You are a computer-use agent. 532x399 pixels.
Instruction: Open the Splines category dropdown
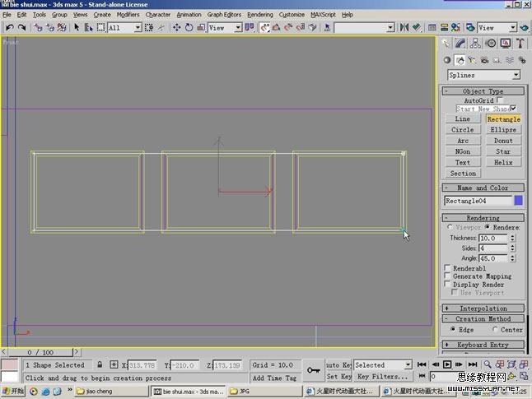click(x=483, y=75)
